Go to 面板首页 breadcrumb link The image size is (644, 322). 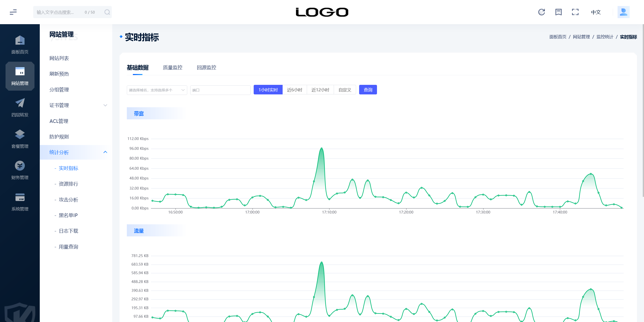[558, 37]
